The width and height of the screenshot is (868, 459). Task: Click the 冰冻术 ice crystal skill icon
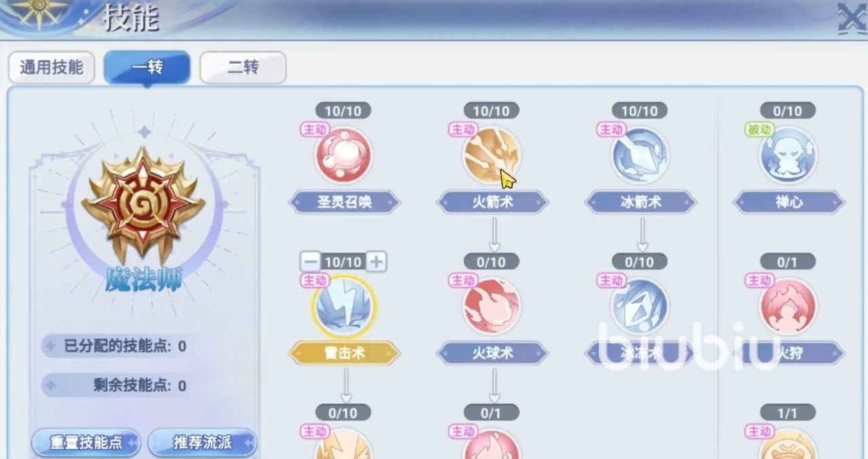640,306
